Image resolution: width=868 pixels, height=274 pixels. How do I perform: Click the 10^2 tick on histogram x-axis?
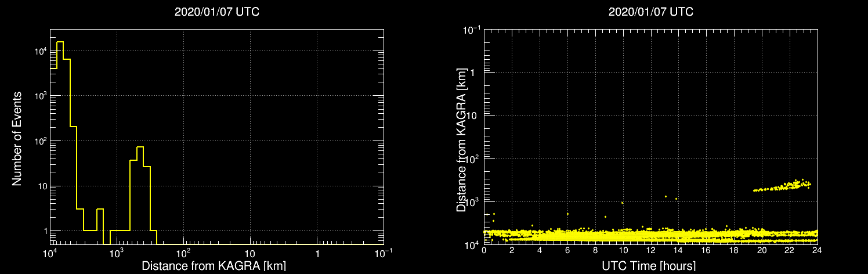click(x=183, y=253)
